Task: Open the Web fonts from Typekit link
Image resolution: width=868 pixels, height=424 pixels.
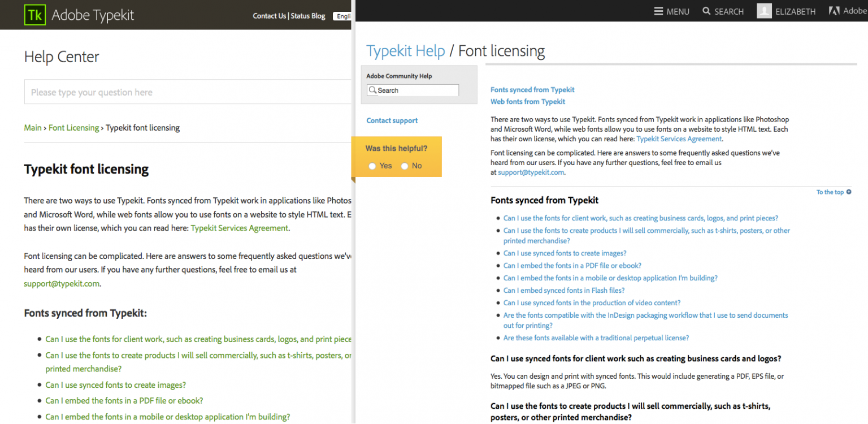Action: (527, 101)
